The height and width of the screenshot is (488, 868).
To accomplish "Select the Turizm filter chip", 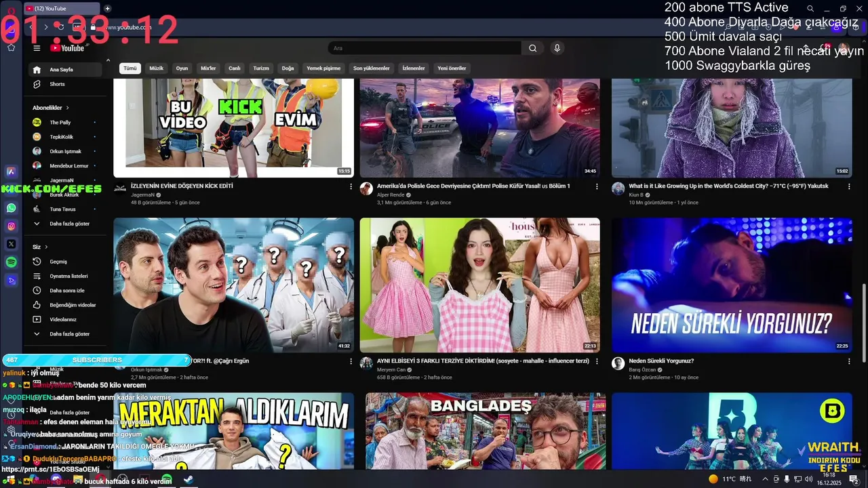I will (x=261, y=68).
